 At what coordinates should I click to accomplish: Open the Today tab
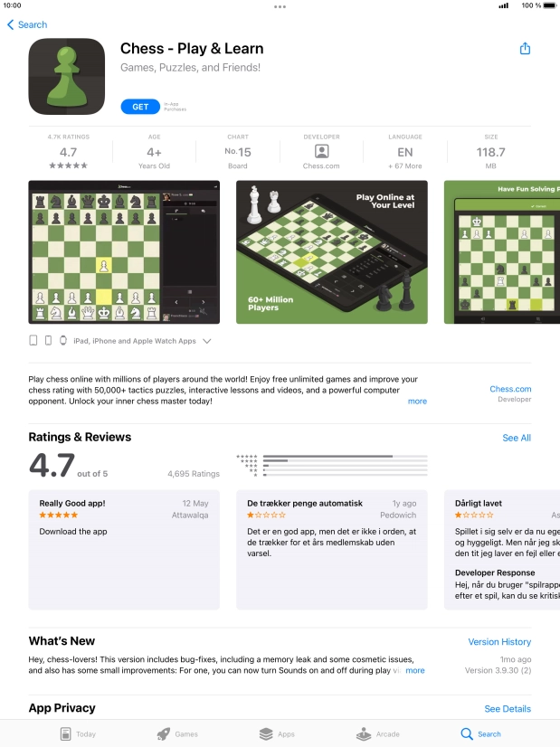tap(78, 733)
